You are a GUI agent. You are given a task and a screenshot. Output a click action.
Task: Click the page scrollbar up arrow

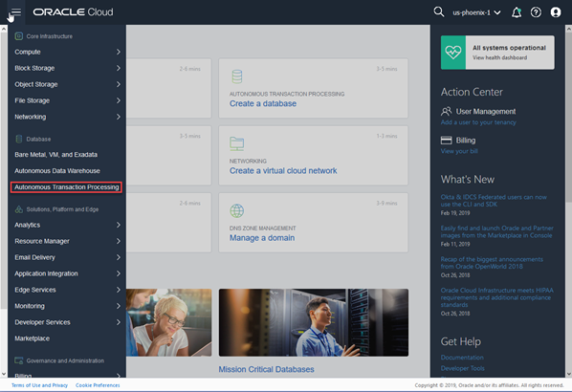tap(568, 29)
